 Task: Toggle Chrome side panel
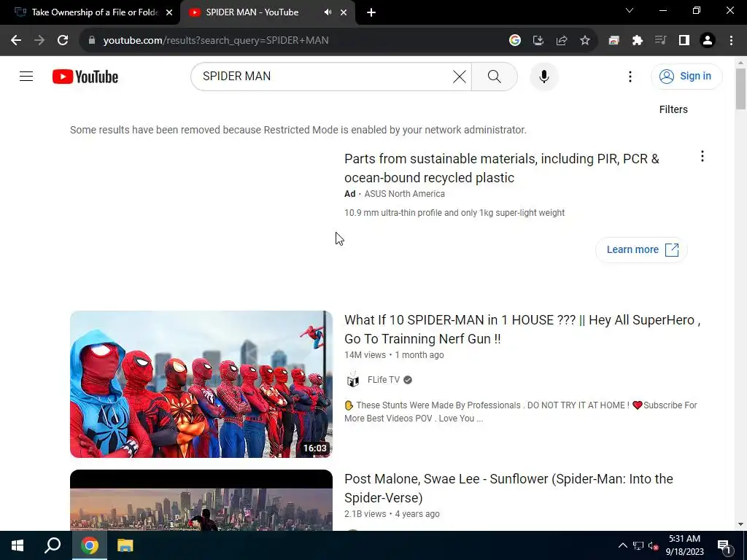click(684, 41)
